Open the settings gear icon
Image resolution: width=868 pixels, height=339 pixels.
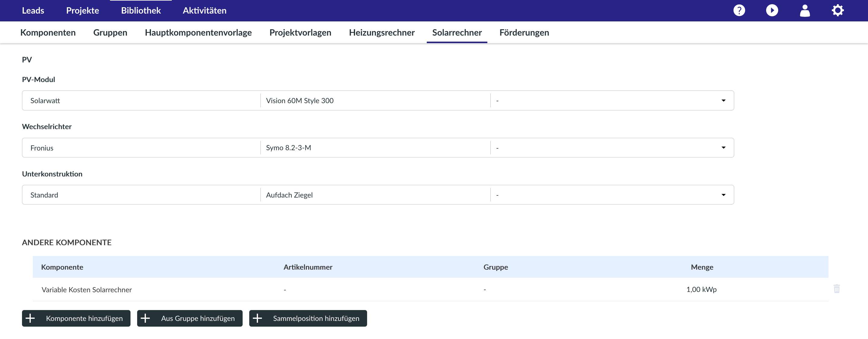click(837, 11)
